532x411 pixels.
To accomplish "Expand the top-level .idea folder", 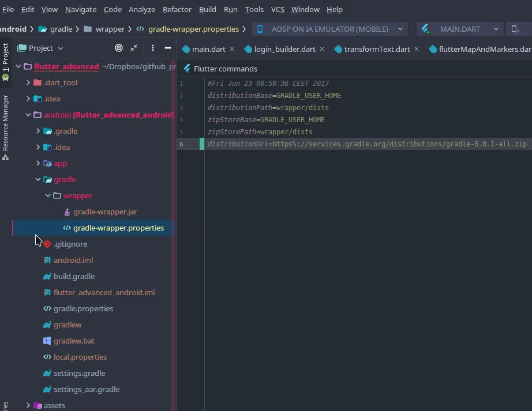I will point(28,99).
